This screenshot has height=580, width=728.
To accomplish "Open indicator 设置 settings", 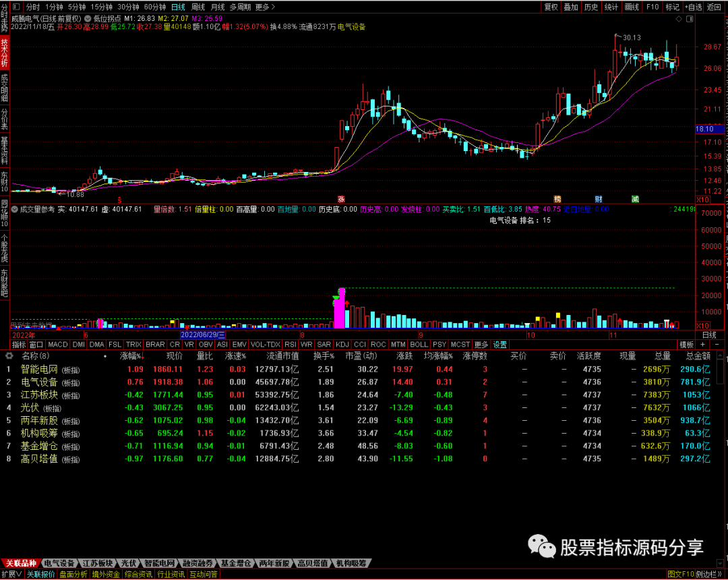I will pyautogui.click(x=500, y=345).
